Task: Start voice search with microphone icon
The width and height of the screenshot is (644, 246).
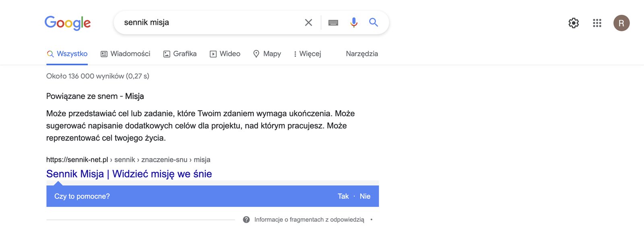Action: pos(354,23)
